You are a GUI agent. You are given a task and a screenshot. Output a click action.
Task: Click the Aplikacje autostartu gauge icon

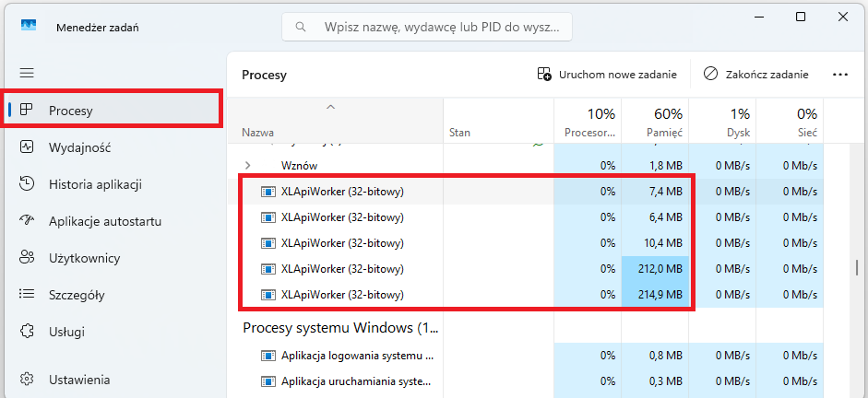tap(27, 220)
